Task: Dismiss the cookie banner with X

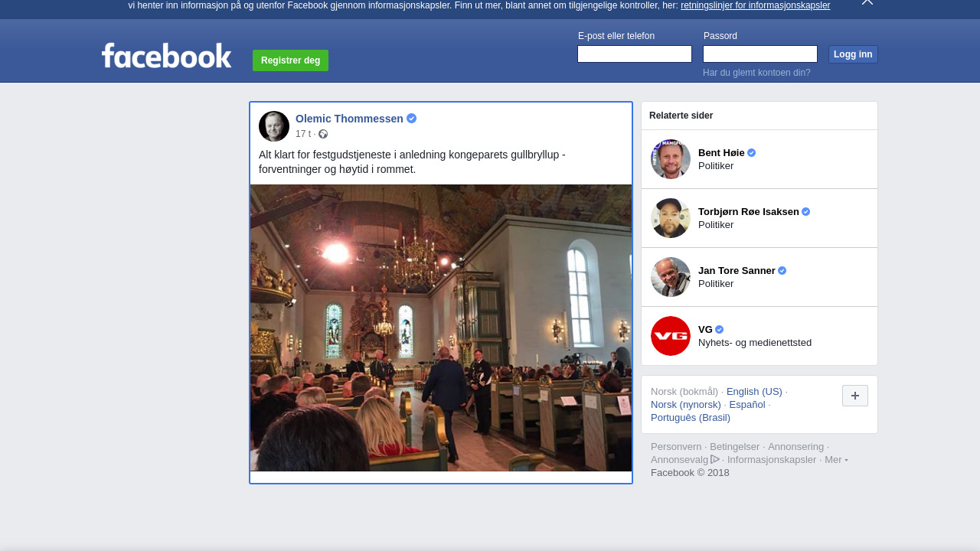Action: coord(867,2)
